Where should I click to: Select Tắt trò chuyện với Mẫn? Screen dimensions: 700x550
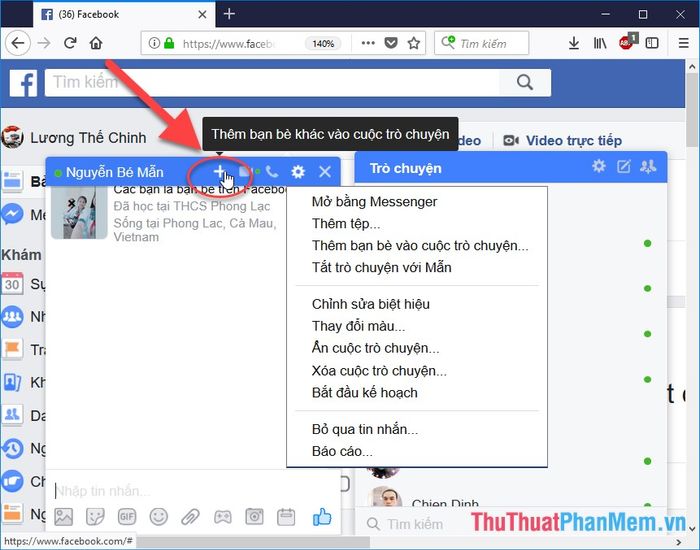pyautogui.click(x=381, y=267)
